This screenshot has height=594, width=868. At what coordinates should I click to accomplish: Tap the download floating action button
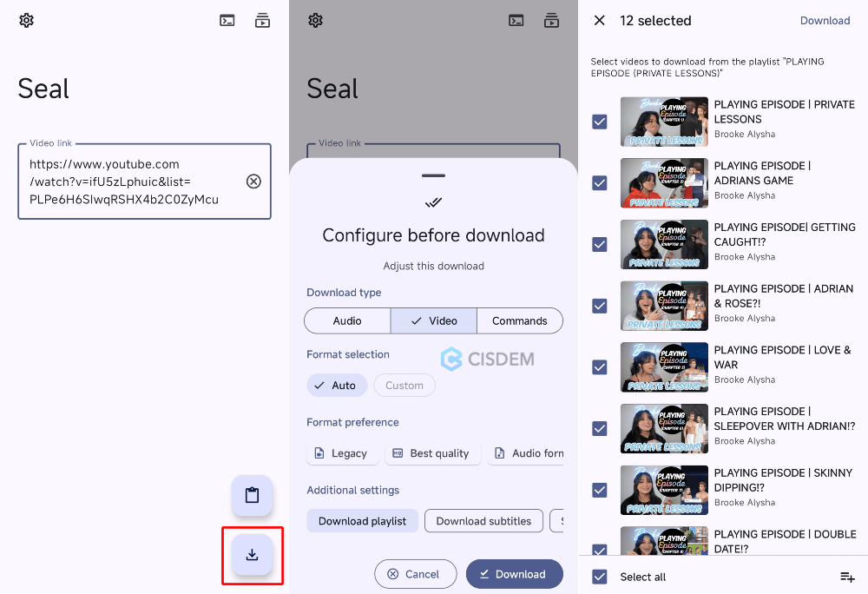(252, 555)
